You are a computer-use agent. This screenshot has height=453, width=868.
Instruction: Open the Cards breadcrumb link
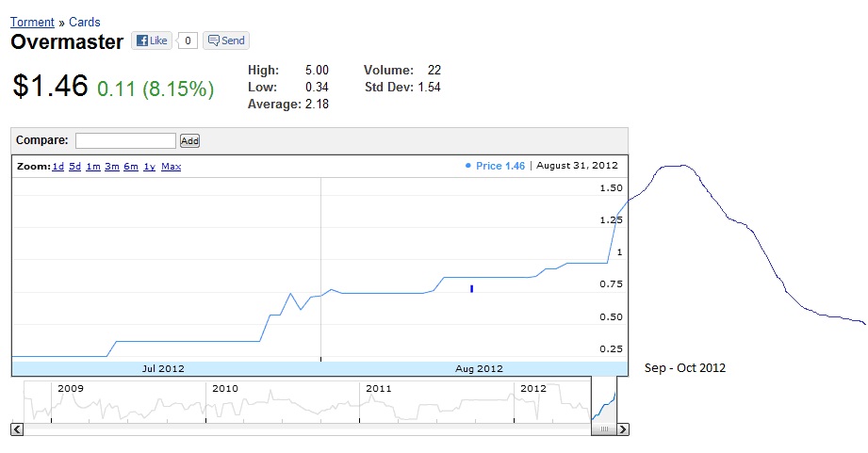pos(85,22)
